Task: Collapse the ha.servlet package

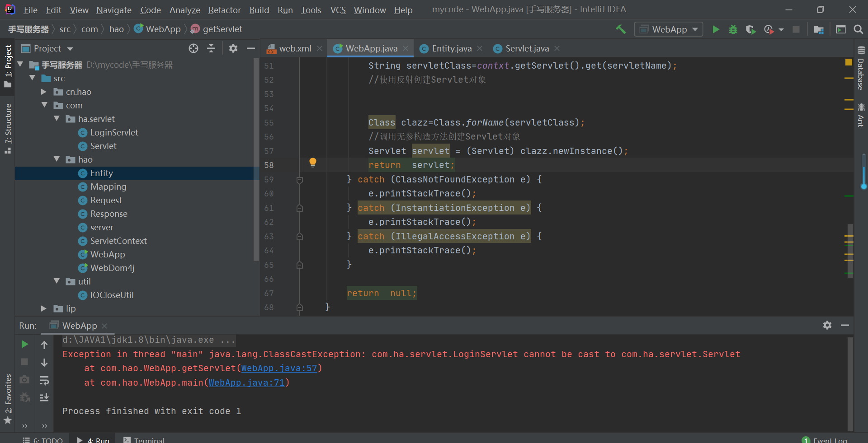Action: coord(57,119)
